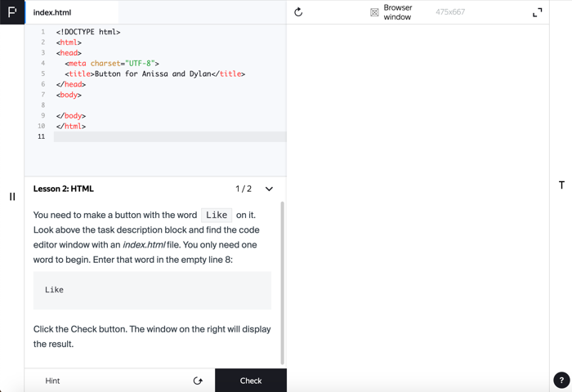This screenshot has height=392, width=572.
Task: Click the closing html tag line
Action: tap(71, 126)
